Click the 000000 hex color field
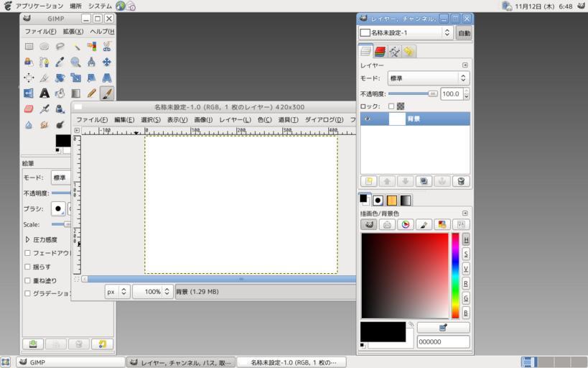 pos(443,342)
